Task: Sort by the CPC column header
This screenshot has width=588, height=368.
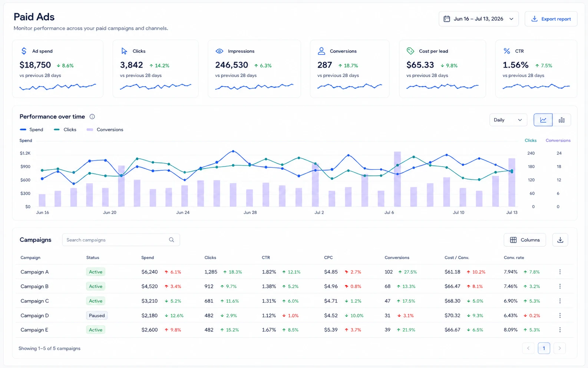Action: (x=328, y=257)
